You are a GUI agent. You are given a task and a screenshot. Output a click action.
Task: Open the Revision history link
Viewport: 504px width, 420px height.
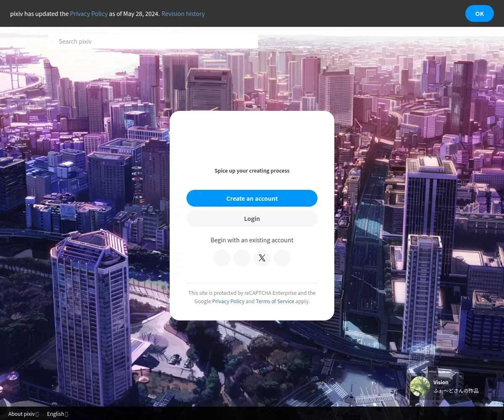(x=183, y=13)
